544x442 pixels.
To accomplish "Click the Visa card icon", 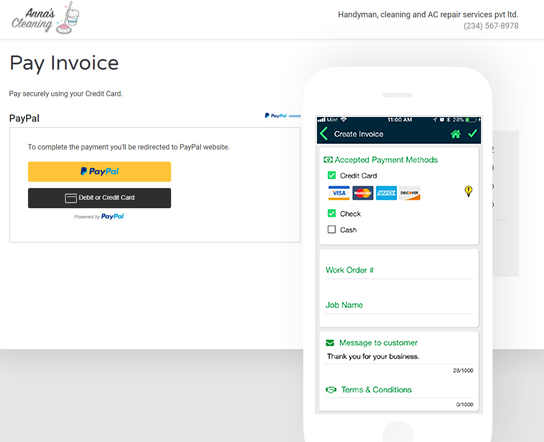I will 339,193.
